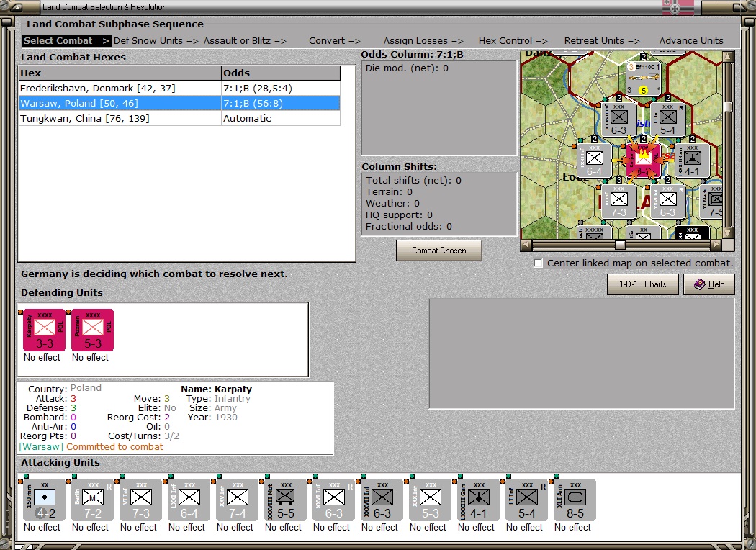Click the burning Warsaw defender counter on the map
The image size is (756, 550).
coord(643,161)
